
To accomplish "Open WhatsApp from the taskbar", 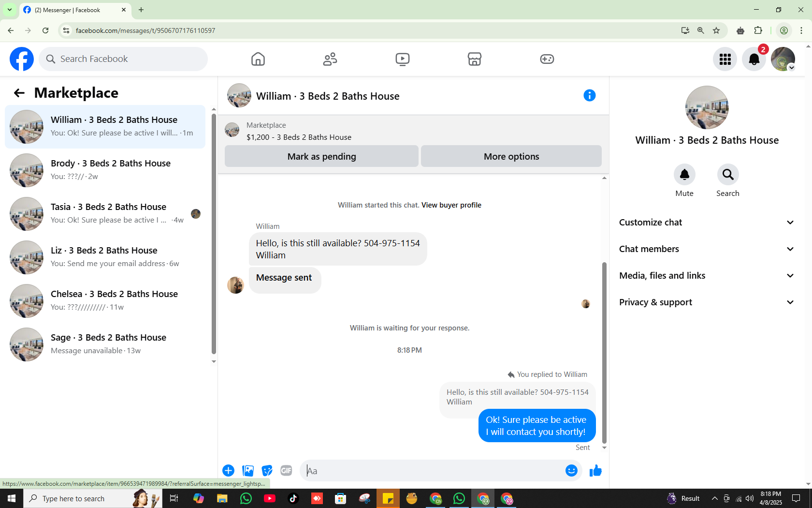I will (x=246, y=498).
